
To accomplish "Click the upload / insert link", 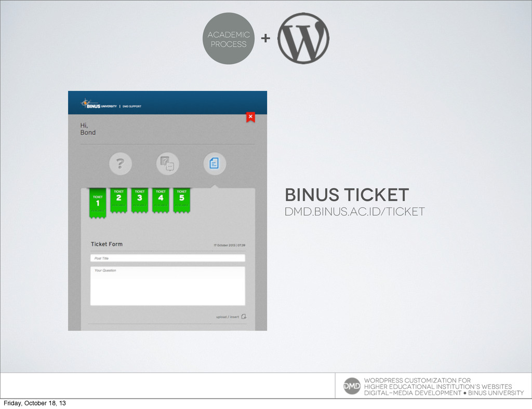I will pos(228,317).
